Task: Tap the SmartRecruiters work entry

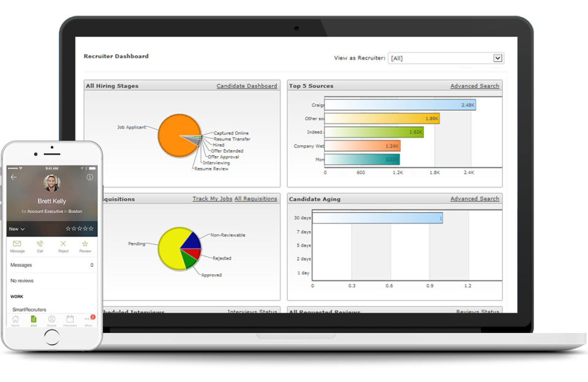Action: click(29, 310)
